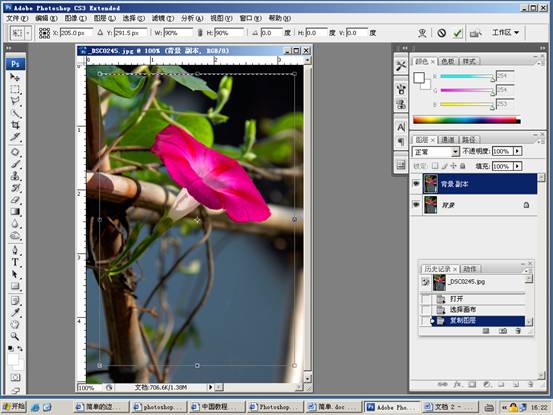Select the Move tool
Viewport: 553px width, 415px height.
coord(15,77)
